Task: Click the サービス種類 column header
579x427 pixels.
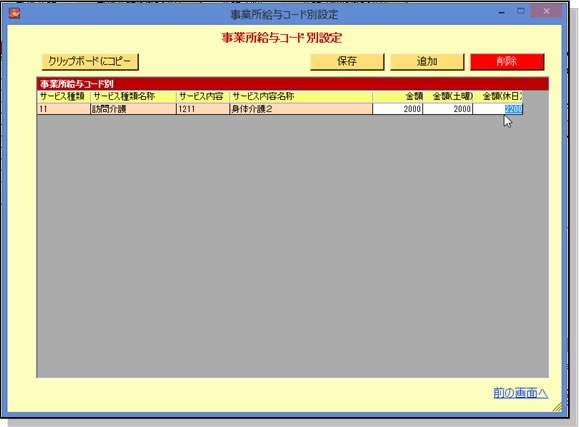Action: click(x=64, y=97)
